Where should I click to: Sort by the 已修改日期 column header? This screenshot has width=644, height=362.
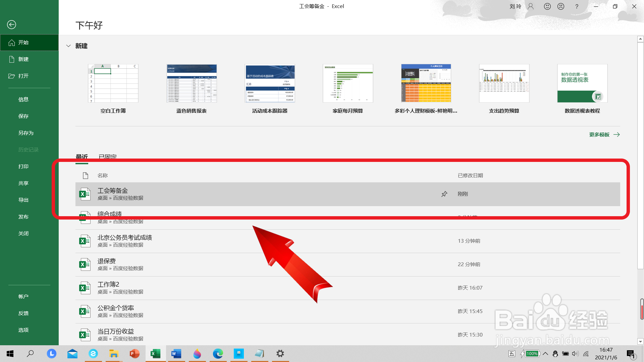click(x=470, y=176)
